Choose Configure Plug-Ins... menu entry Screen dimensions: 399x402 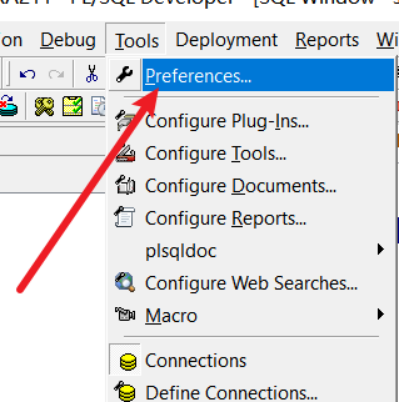(x=252, y=121)
